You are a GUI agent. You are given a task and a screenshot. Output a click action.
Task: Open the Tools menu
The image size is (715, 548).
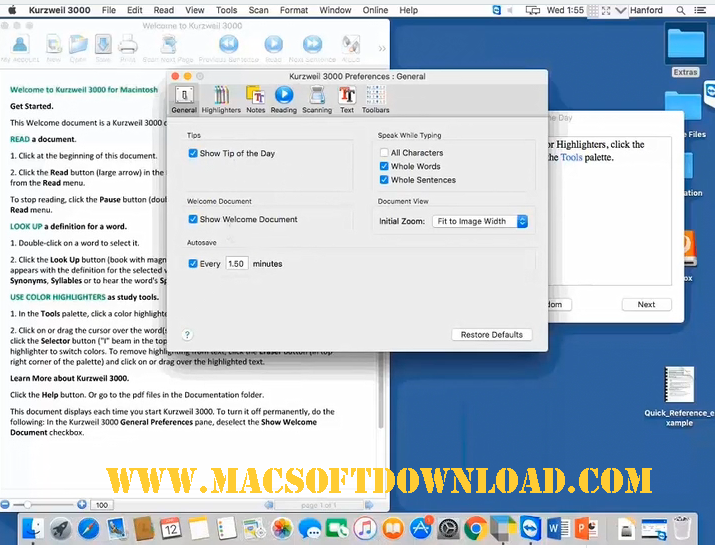coord(227,10)
